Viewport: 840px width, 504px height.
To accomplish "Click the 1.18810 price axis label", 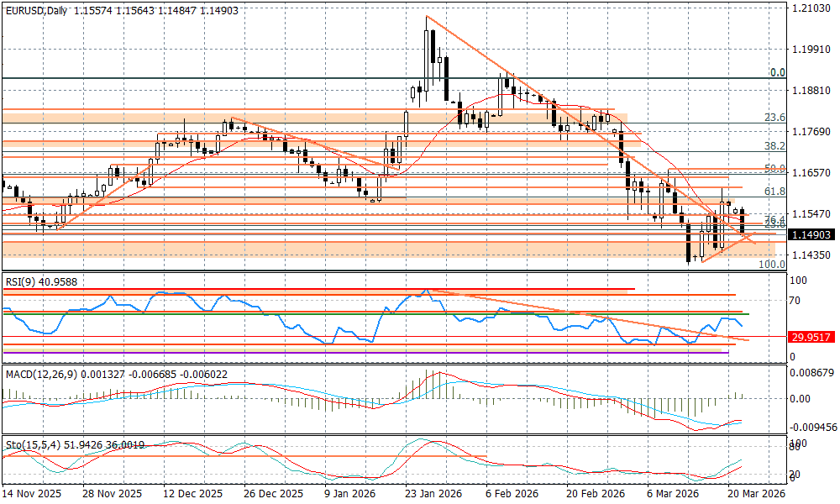I will (811, 91).
